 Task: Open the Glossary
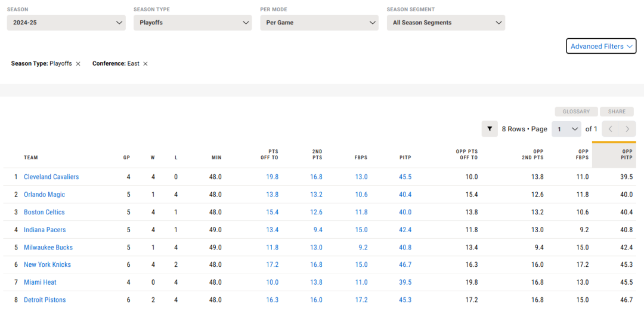(576, 112)
